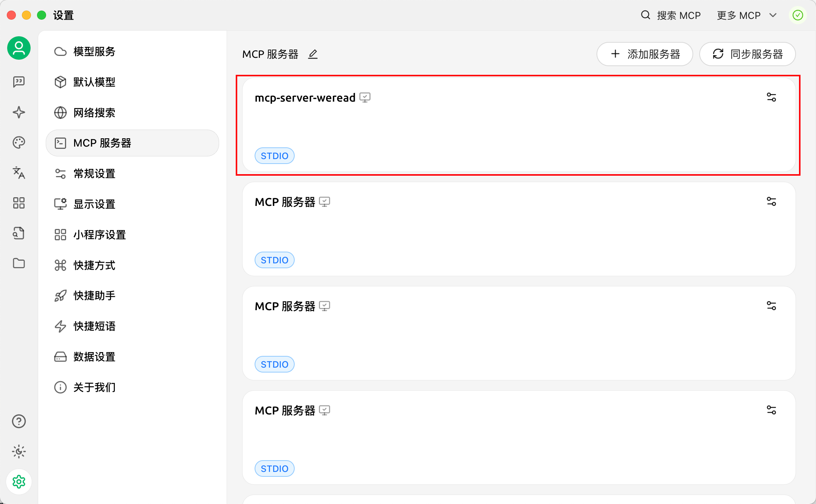This screenshot has height=504, width=816.
Task: Open 数据设置 in the settings menu
Action: tap(94, 357)
